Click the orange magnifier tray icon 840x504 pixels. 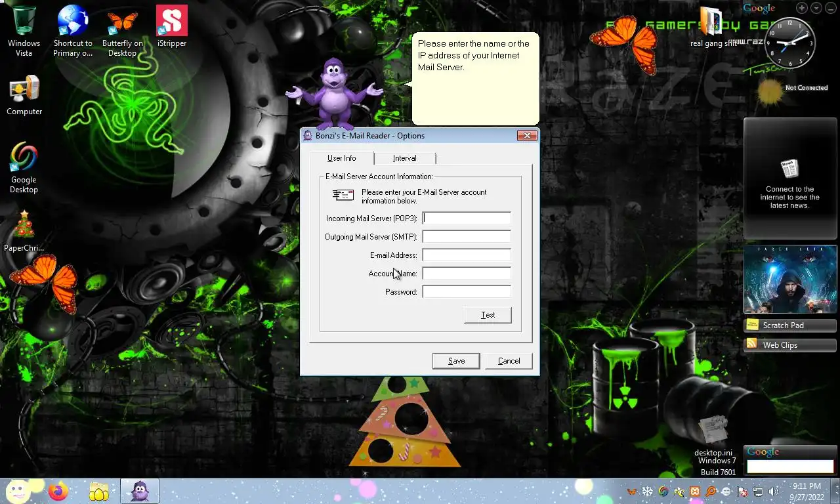click(x=711, y=492)
